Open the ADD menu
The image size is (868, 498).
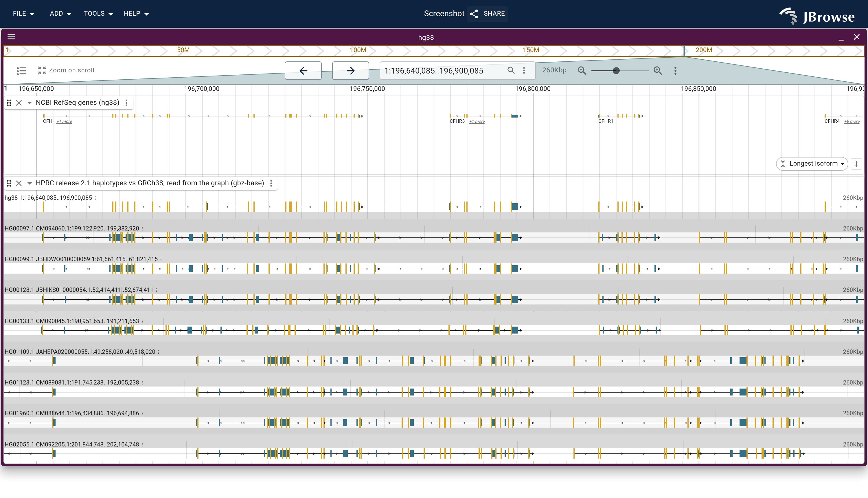tap(60, 14)
